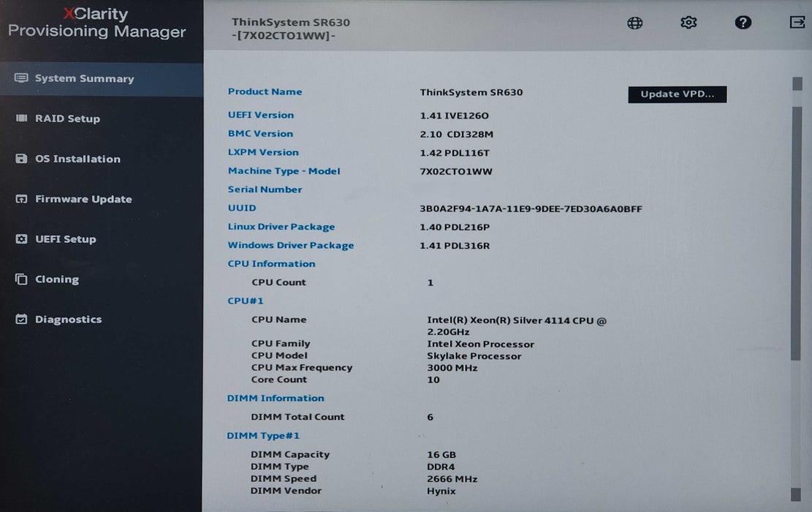Click the Windows Driver Package label
This screenshot has height=512, width=812.
pos(290,245)
